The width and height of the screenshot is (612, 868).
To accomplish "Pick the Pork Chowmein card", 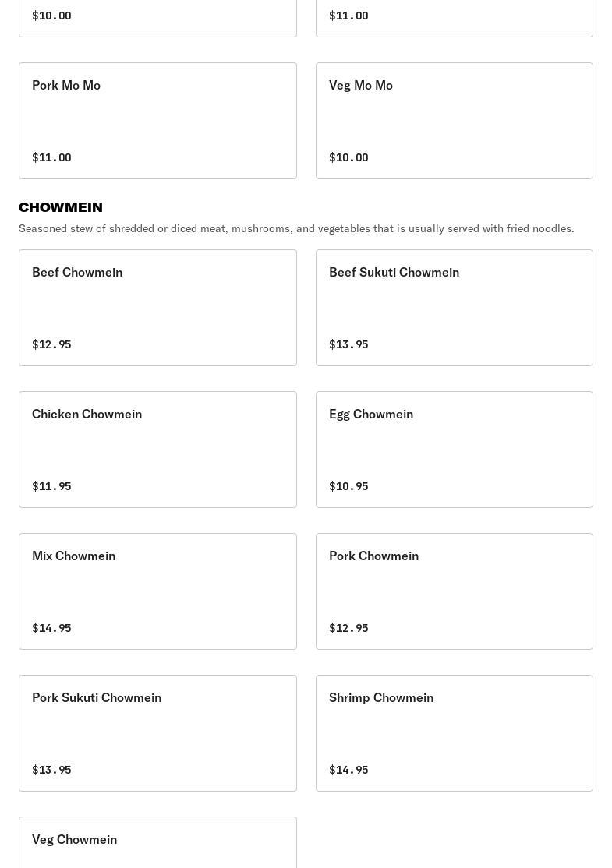I will (x=454, y=591).
